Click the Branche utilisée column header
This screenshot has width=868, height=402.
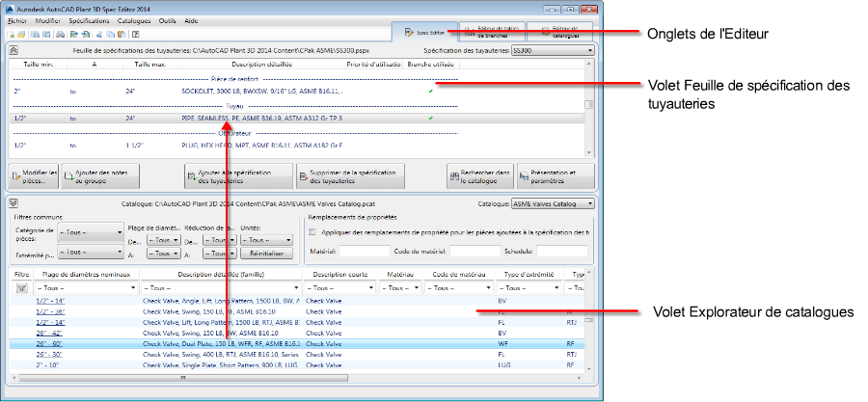(430, 65)
